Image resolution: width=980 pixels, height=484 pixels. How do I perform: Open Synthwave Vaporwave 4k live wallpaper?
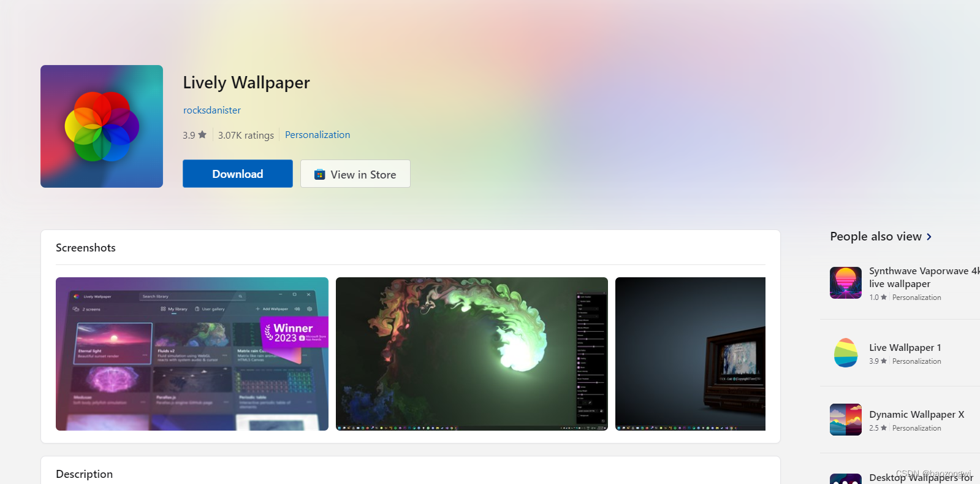(924, 277)
